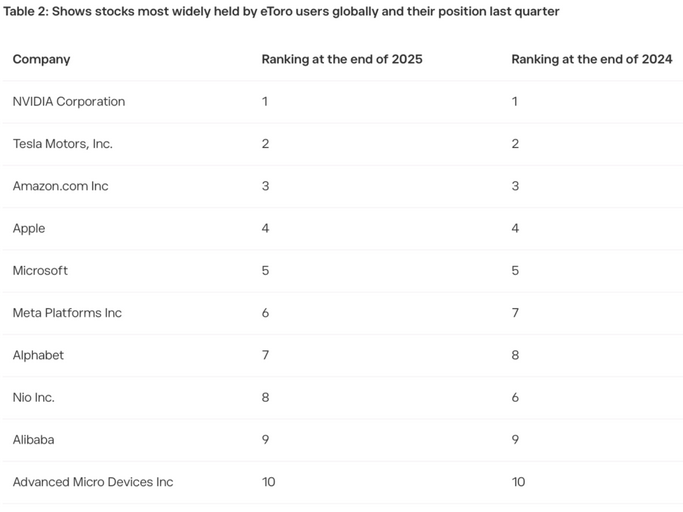This screenshot has height=512, width=683.
Task: Select the Meta Platforms Inc cell
Action: coord(67,313)
